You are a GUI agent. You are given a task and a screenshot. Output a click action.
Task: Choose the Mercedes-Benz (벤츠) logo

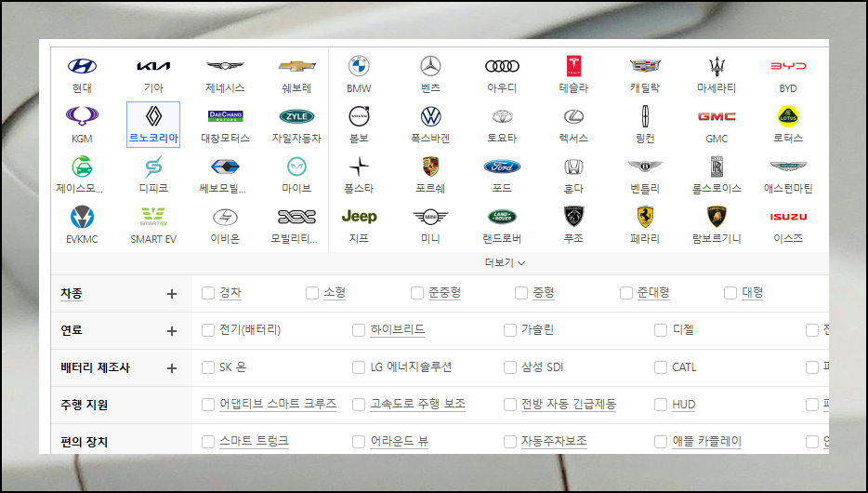tap(430, 66)
